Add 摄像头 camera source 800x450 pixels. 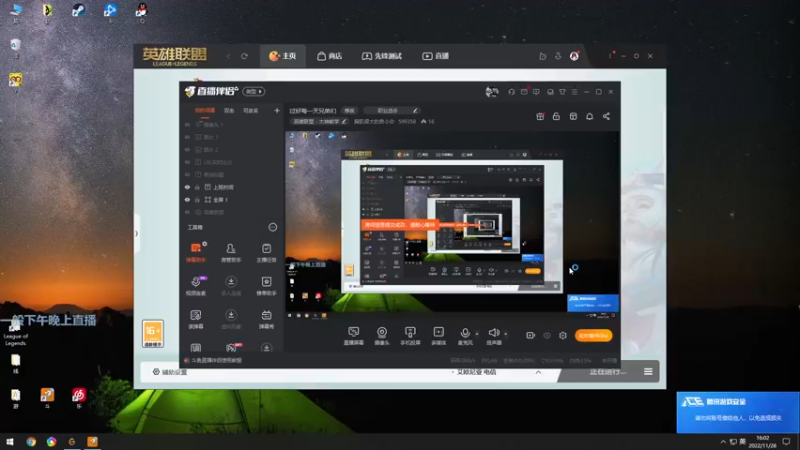coord(382,336)
